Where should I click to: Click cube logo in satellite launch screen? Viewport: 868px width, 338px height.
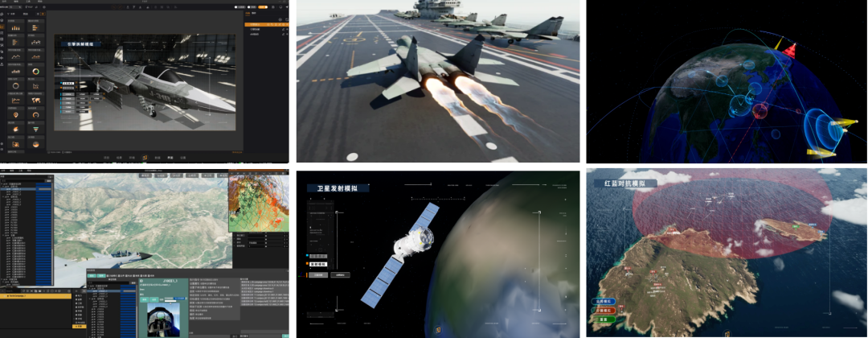point(437,330)
